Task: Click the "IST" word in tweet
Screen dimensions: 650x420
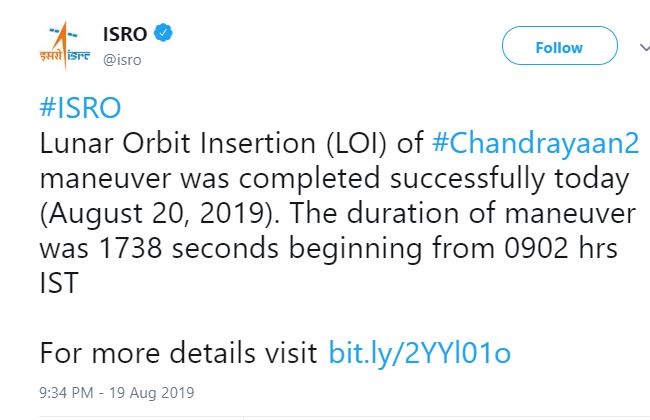Action: (59, 283)
